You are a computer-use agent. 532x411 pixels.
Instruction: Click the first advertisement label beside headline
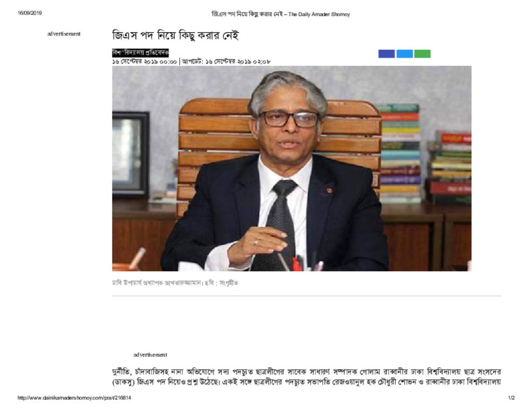(x=64, y=34)
